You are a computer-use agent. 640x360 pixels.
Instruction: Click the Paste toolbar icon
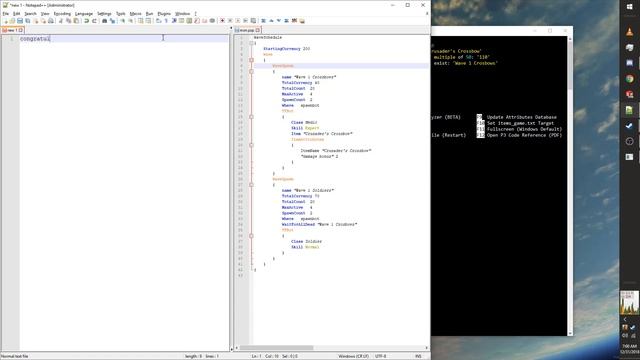click(76, 20)
